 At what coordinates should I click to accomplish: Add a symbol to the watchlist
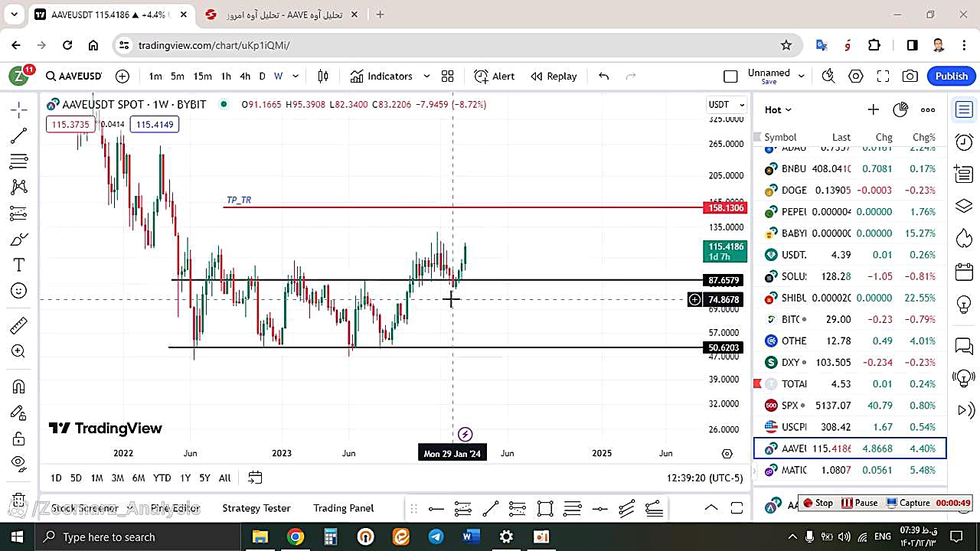pyautogui.click(x=873, y=109)
